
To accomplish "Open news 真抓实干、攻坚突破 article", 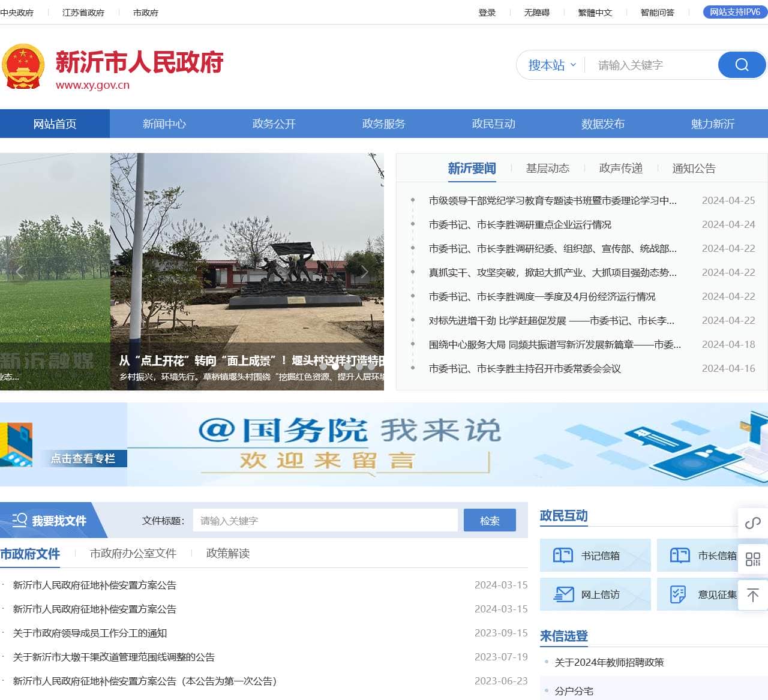I will click(553, 272).
